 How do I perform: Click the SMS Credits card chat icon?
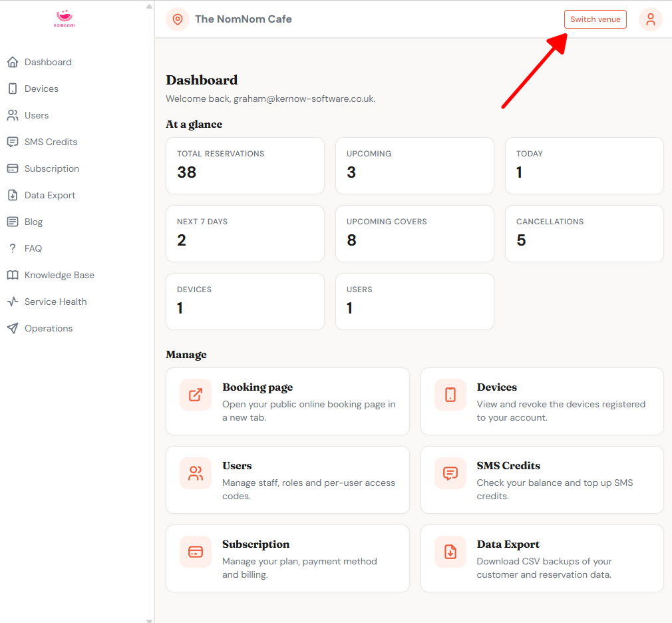click(x=450, y=473)
